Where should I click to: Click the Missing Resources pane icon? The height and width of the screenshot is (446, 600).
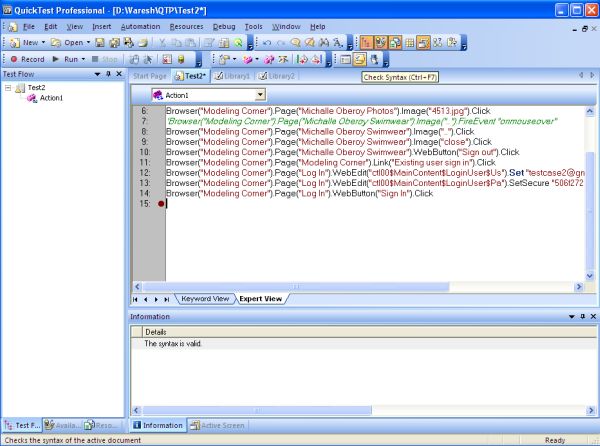[x=438, y=42]
